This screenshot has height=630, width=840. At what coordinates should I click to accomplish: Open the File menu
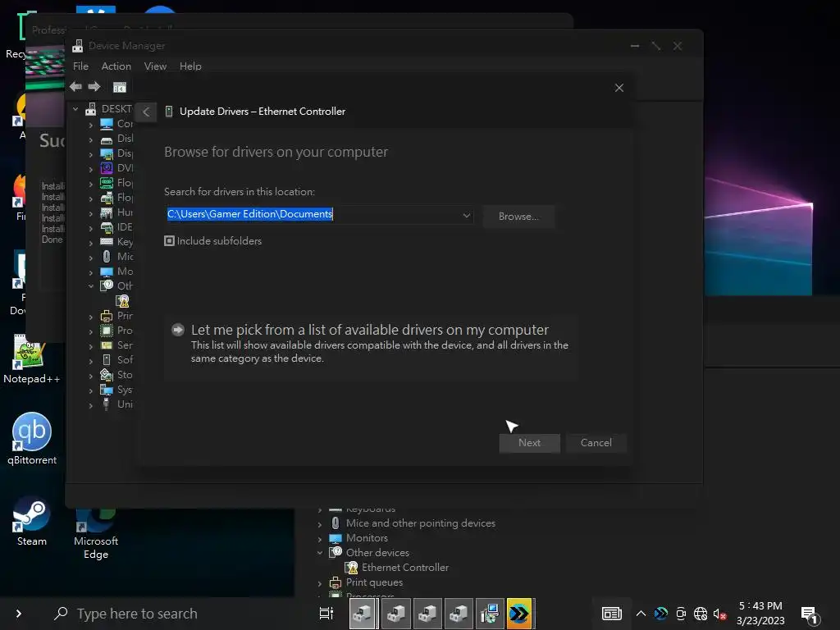pos(80,66)
